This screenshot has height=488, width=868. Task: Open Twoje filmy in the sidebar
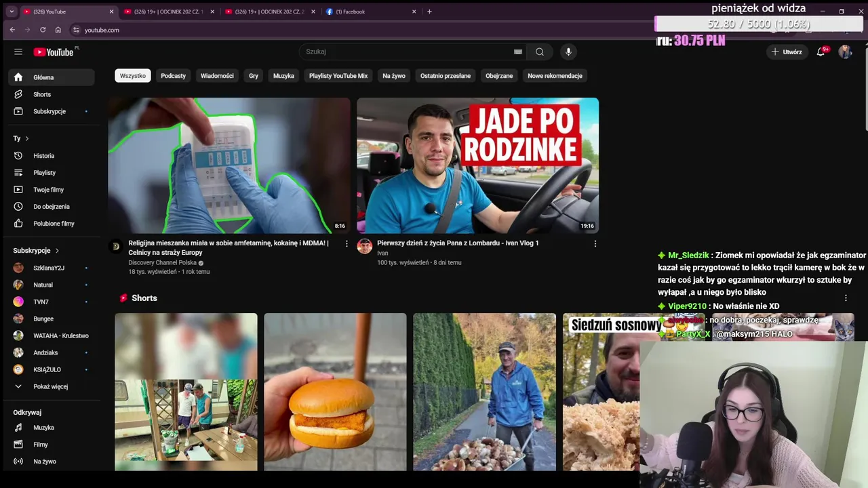coord(52,190)
